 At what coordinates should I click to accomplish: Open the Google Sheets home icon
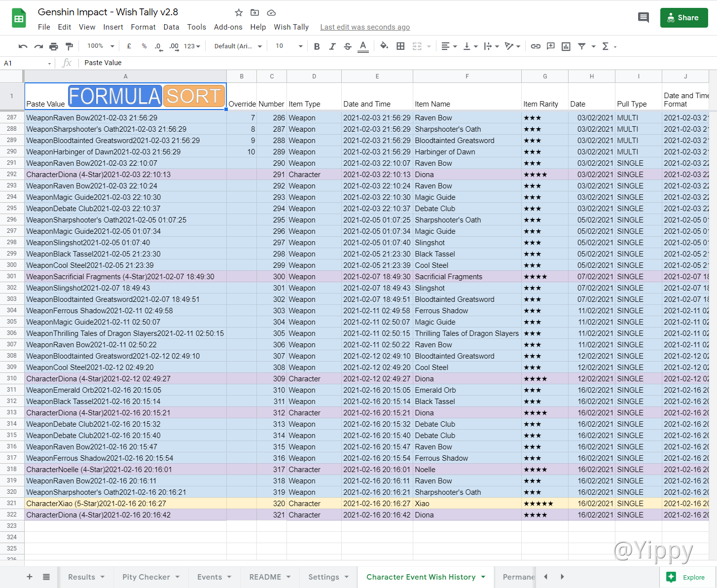click(x=19, y=18)
